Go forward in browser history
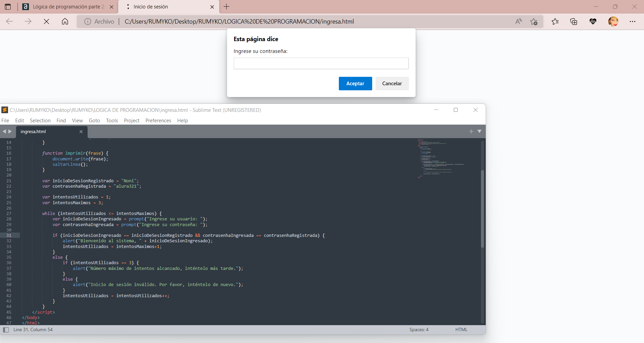The height and width of the screenshot is (343, 644). [x=28, y=22]
